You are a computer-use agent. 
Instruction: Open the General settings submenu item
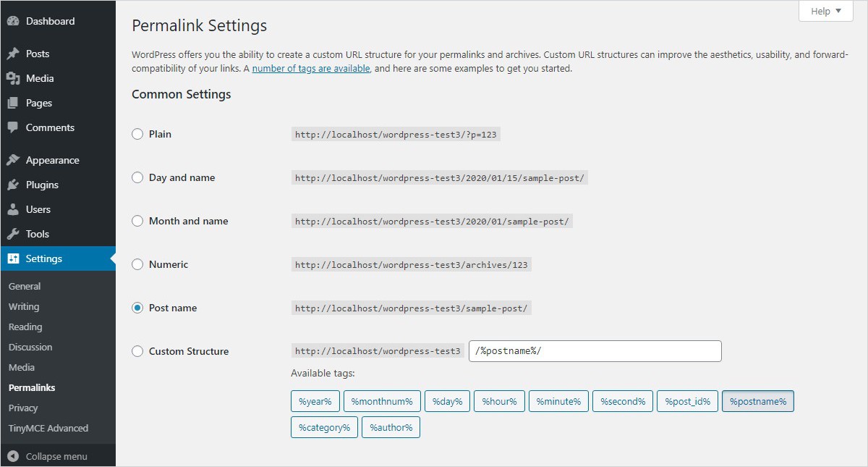tap(25, 286)
